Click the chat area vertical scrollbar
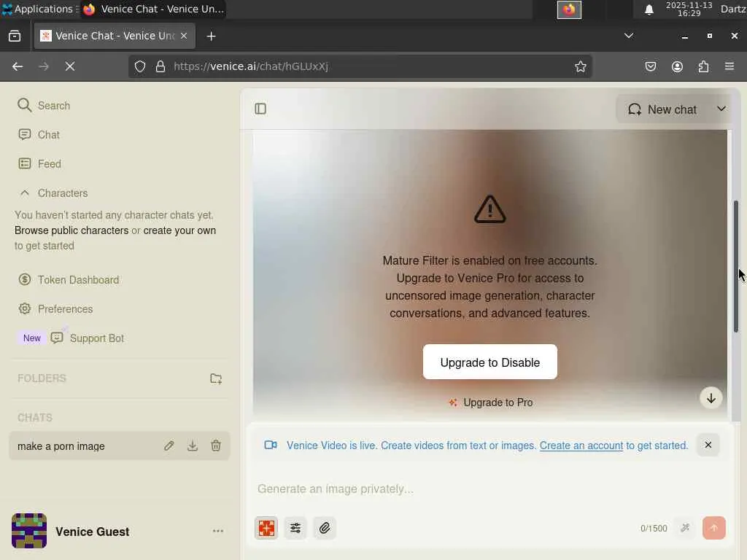Viewport: 747px width, 560px height. point(736,266)
